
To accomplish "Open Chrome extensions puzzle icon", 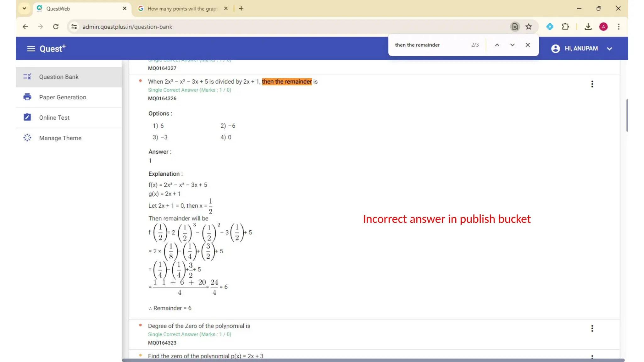I will point(565,27).
